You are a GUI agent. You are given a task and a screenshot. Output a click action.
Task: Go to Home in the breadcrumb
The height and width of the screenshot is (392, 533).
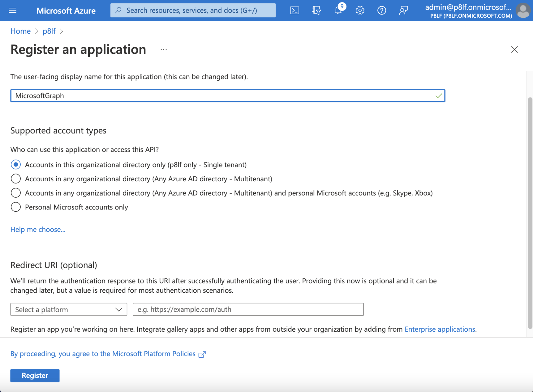pyautogui.click(x=20, y=31)
